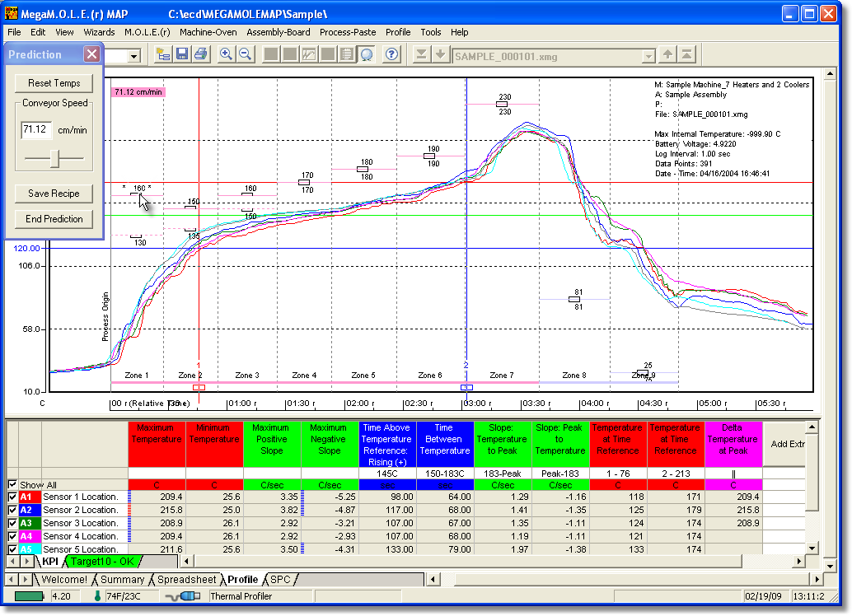Click the graph view toolbar icon
The width and height of the screenshot is (852, 616).
pos(309,54)
